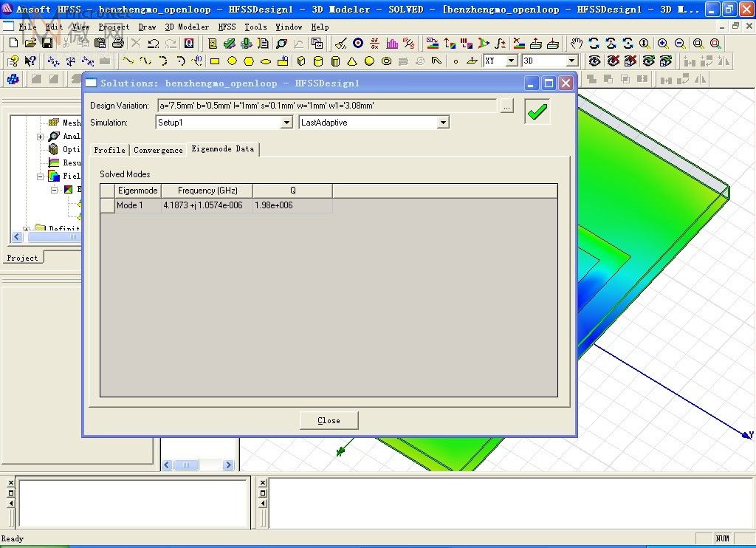Image resolution: width=756 pixels, height=548 pixels.
Task: Click the Q value 1.98e+006 cell
Action: tap(292, 205)
